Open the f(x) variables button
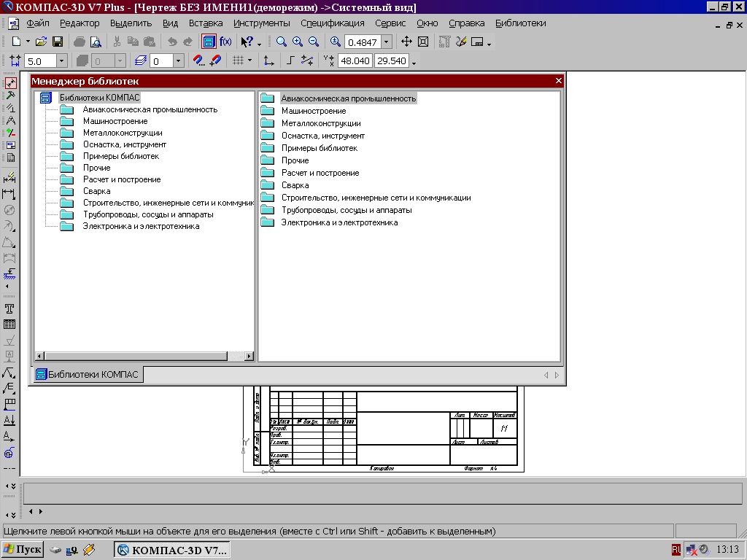 (x=225, y=42)
